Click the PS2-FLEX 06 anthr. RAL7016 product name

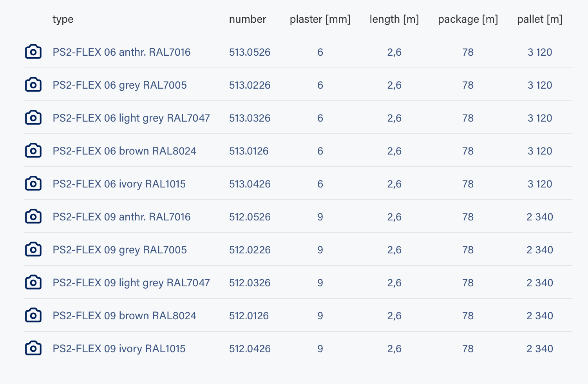coord(121,52)
